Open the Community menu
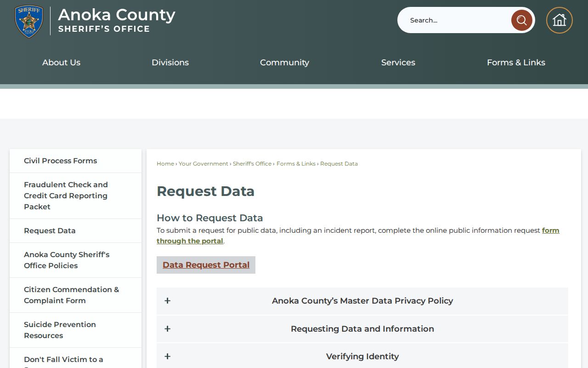The image size is (588, 368). coord(284,63)
